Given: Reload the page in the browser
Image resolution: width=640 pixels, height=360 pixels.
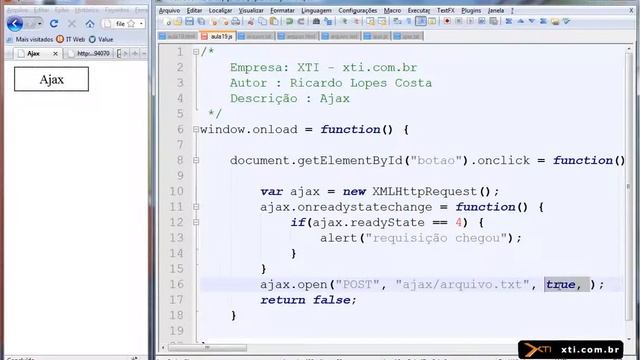Looking at the screenshot, I should [54, 24].
